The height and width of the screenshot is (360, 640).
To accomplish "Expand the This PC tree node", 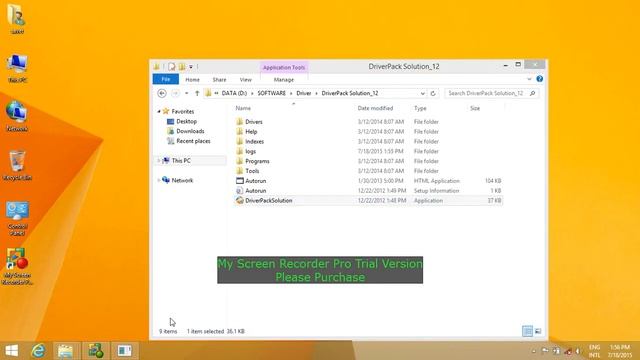I will coord(159,161).
